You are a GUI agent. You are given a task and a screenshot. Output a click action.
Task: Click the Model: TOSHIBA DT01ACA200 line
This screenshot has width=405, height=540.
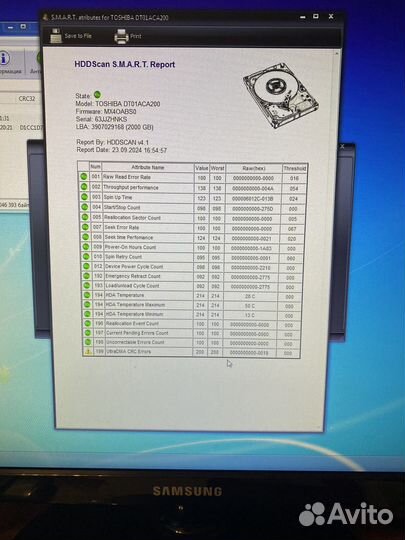[x=118, y=104]
